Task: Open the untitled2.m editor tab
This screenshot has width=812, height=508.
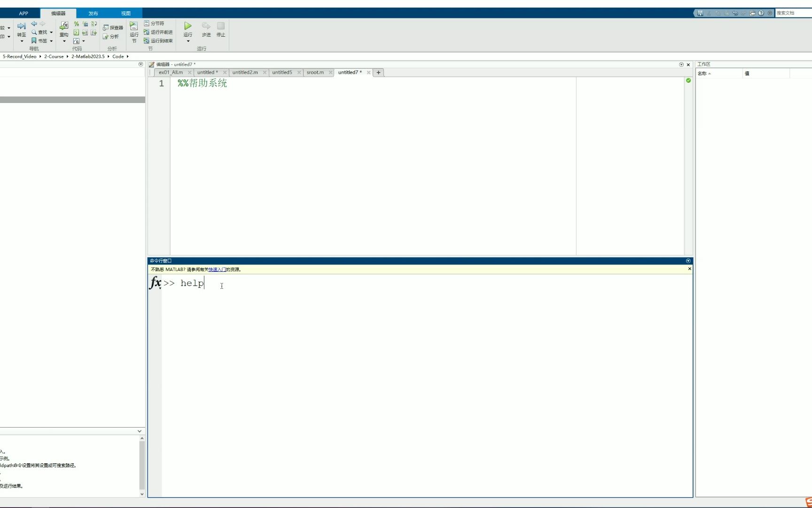Action: point(245,72)
